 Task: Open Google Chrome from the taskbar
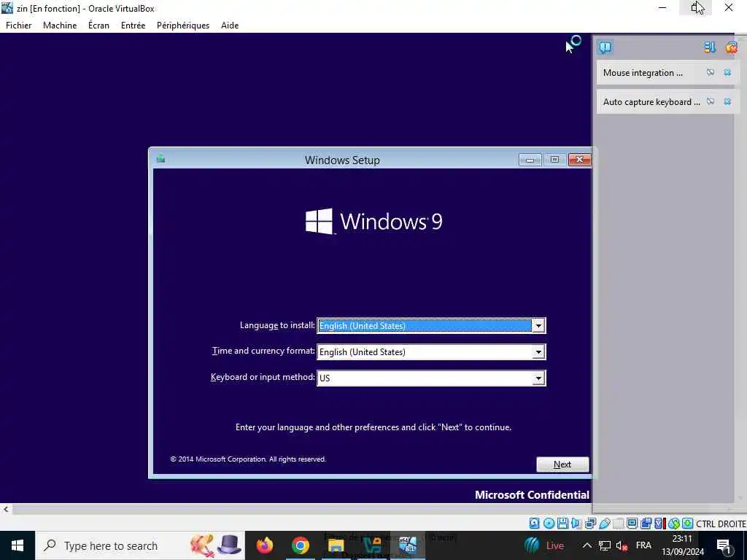300,545
